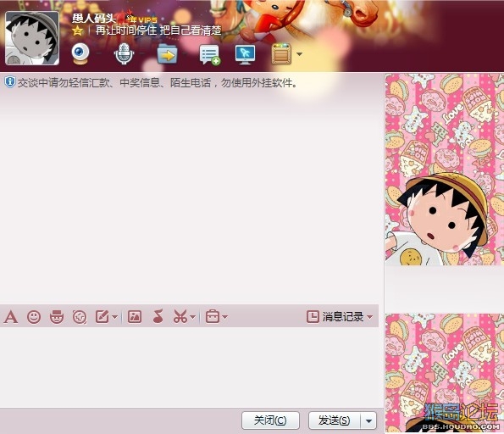The image size is (504, 434).
Task: Insert a picture with image icon
Action: pos(135,317)
